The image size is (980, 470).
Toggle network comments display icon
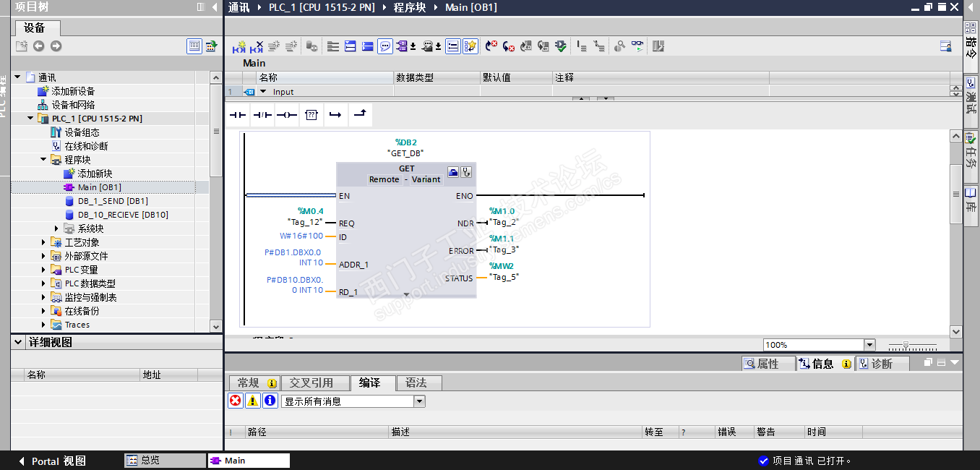(452, 46)
